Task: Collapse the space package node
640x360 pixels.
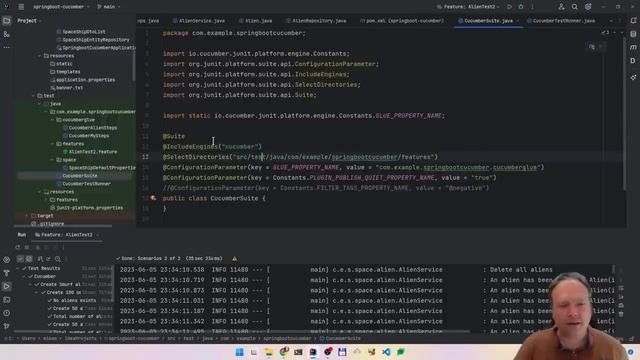Action: coord(53,160)
